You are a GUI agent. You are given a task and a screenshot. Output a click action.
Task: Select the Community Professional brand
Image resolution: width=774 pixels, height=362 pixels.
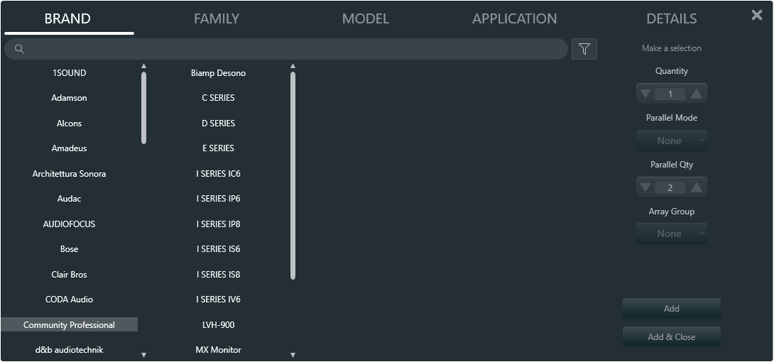pyautogui.click(x=69, y=325)
